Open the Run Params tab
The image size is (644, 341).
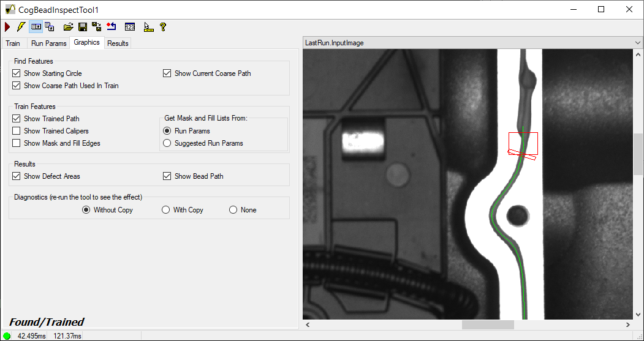tap(49, 43)
